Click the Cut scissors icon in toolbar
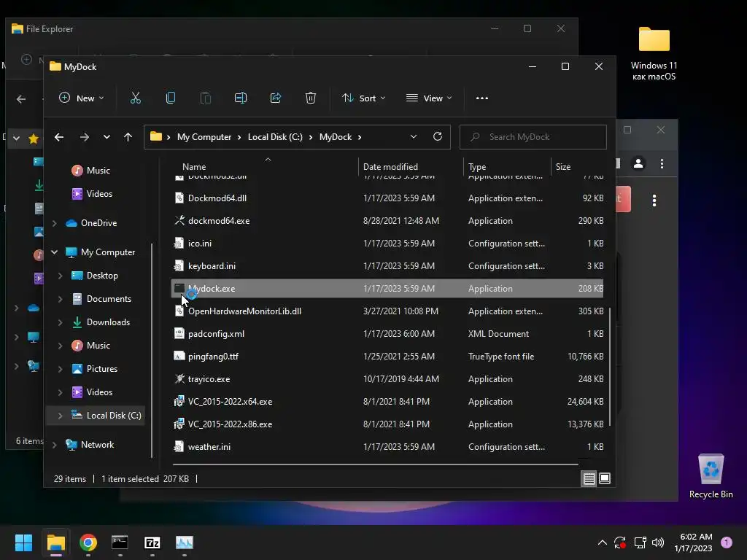The width and height of the screenshot is (747, 560). 135,98
